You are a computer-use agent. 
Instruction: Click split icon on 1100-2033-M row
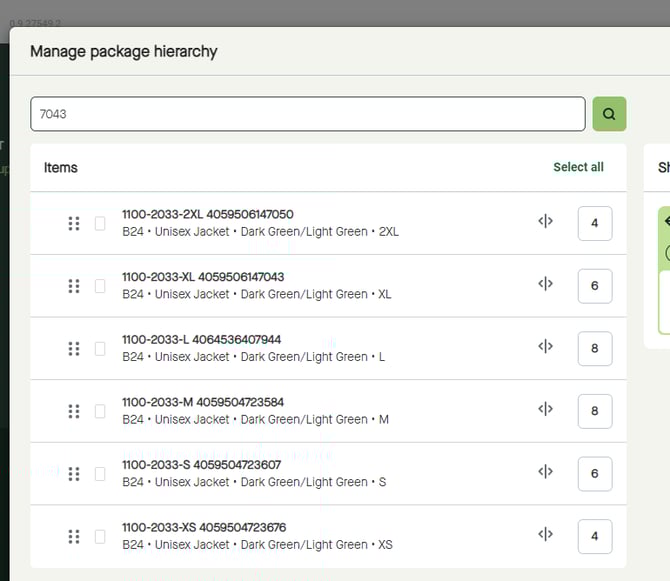click(545, 409)
